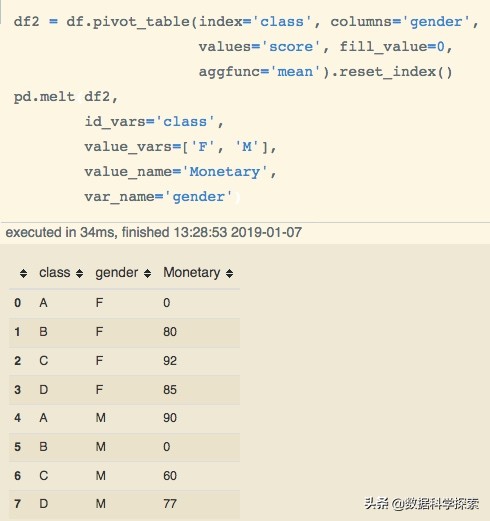Select row index 7 label

pos(18,504)
